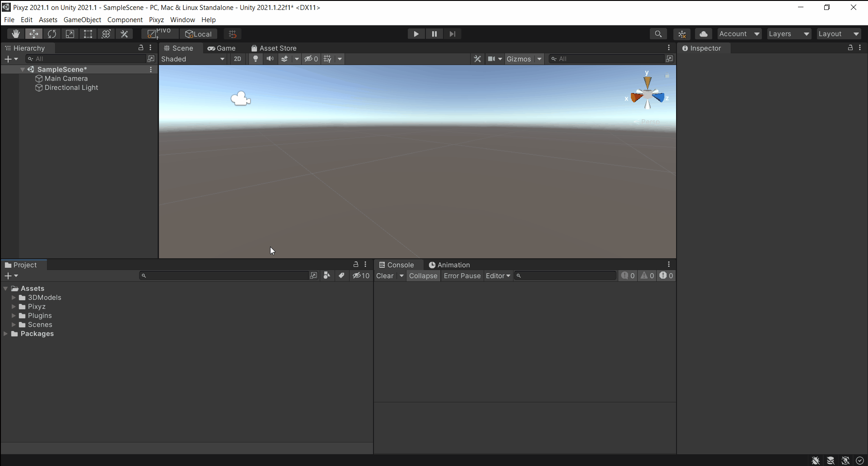
Task: Select the Rotate tool
Action: coord(52,34)
